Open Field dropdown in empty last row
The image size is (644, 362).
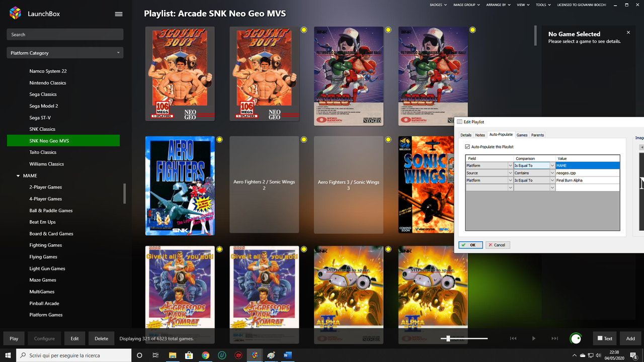[511, 188]
